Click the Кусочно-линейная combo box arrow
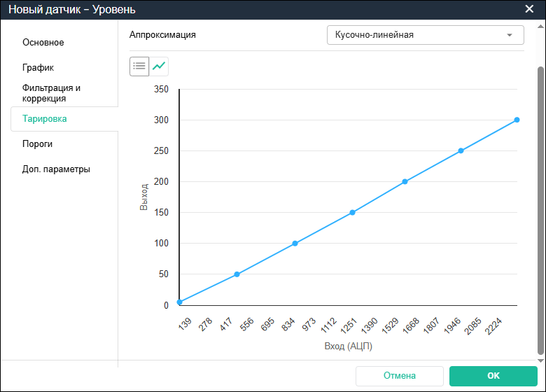546x392 pixels. point(510,34)
